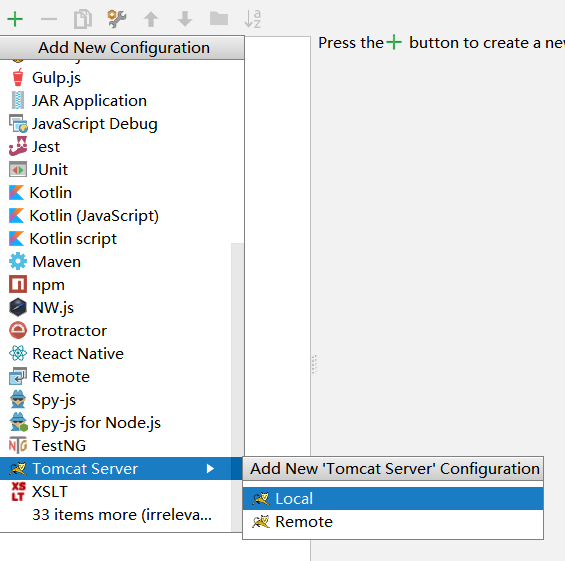This screenshot has width=565, height=561.
Task: Click the minus Remove Configuration icon
Action: click(x=49, y=19)
